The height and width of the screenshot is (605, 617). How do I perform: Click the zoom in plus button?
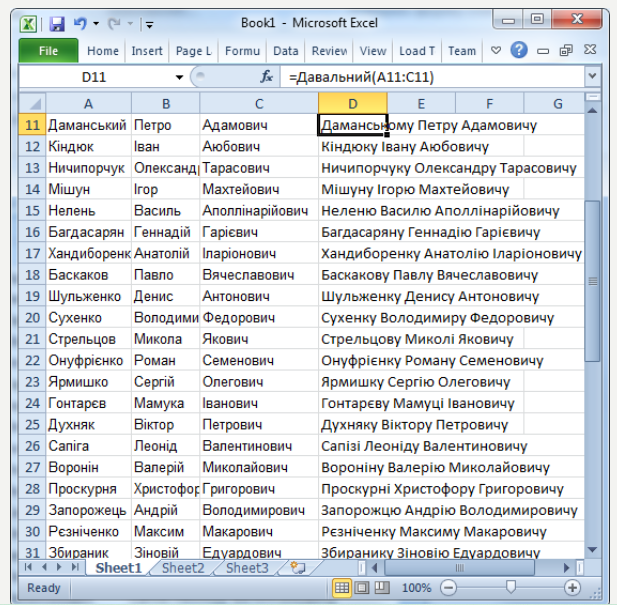pyautogui.click(x=572, y=588)
